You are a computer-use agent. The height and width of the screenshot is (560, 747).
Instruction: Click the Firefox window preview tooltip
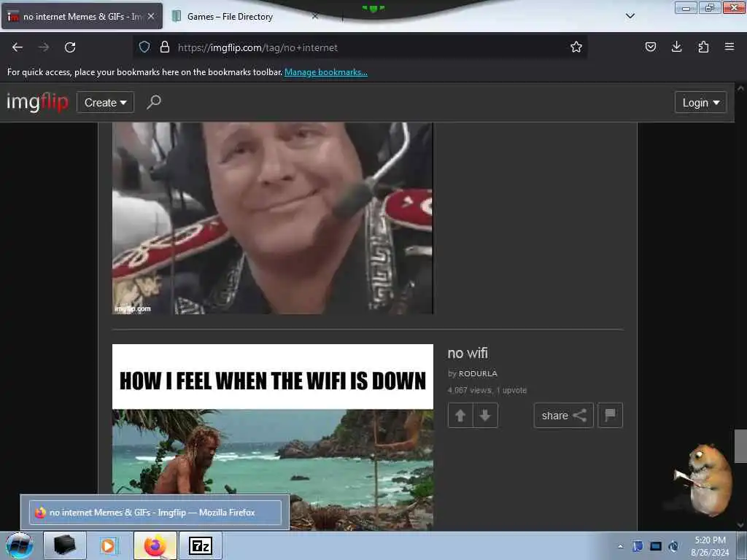(x=155, y=513)
